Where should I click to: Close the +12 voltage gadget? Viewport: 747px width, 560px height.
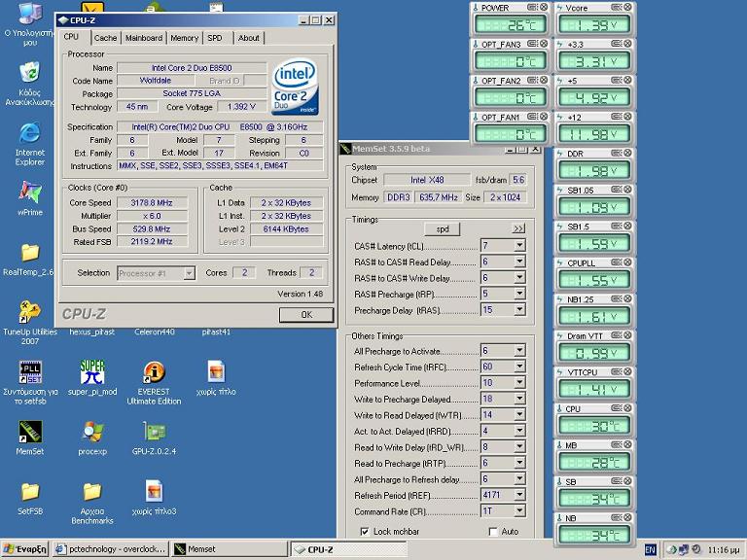click(x=628, y=117)
